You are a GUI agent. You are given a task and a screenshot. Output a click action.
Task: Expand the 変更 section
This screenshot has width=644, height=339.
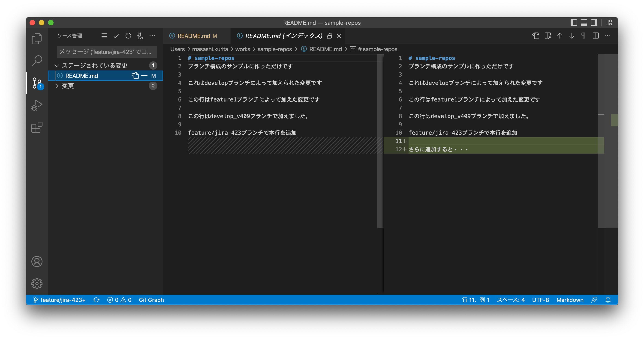57,86
